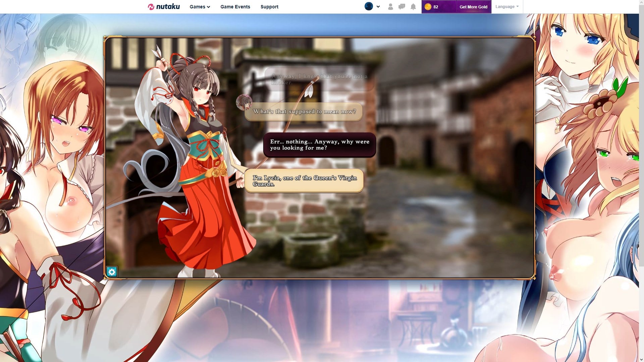The height and width of the screenshot is (362, 644).
Task: Expand the chevron next to avatar
Action: pos(378,7)
